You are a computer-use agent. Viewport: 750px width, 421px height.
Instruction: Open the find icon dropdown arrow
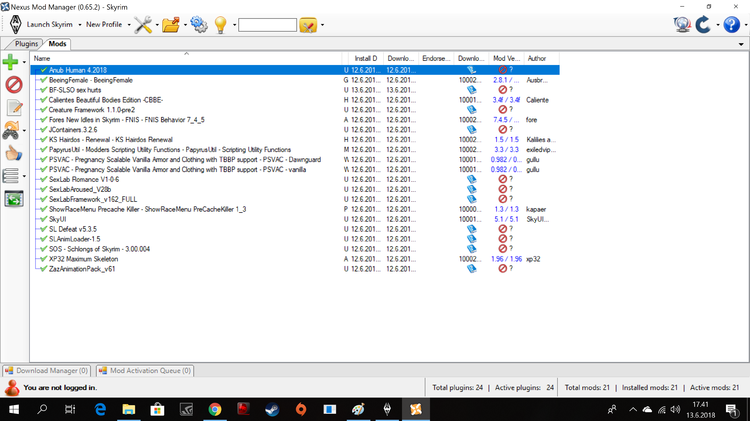click(322, 25)
